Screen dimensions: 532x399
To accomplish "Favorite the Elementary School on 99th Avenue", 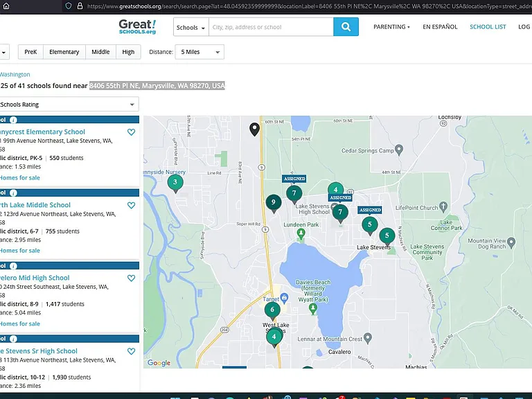I will [131, 132].
